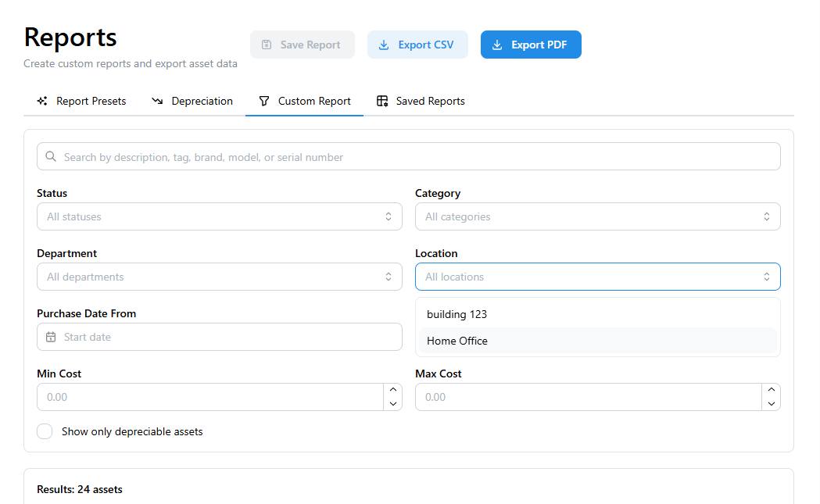
Task: Open the Saved Reports tab
Action: tap(421, 101)
